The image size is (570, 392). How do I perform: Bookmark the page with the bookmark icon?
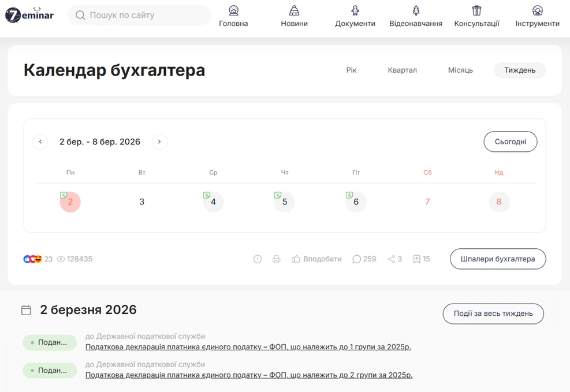418,259
